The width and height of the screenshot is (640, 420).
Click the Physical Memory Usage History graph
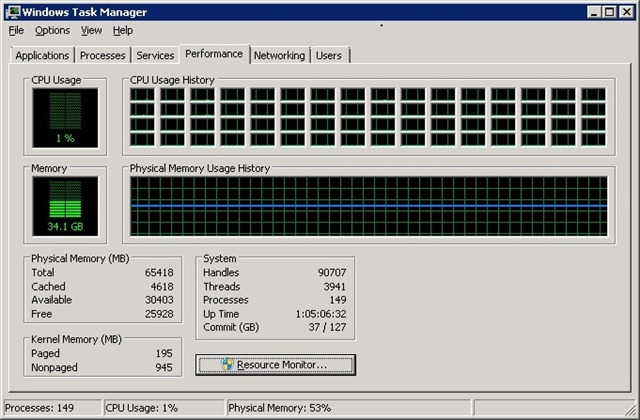369,206
